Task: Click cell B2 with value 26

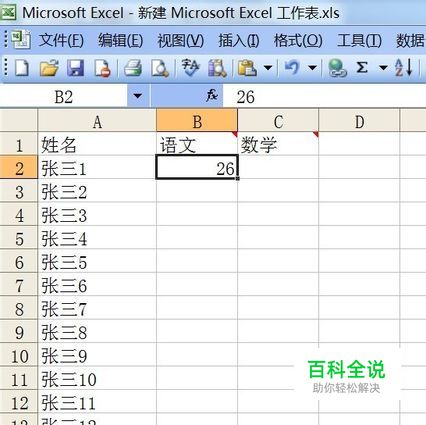Action: [197, 167]
